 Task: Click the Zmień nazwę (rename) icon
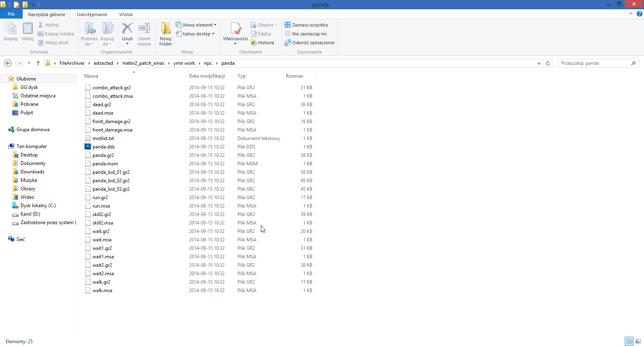pyautogui.click(x=144, y=29)
